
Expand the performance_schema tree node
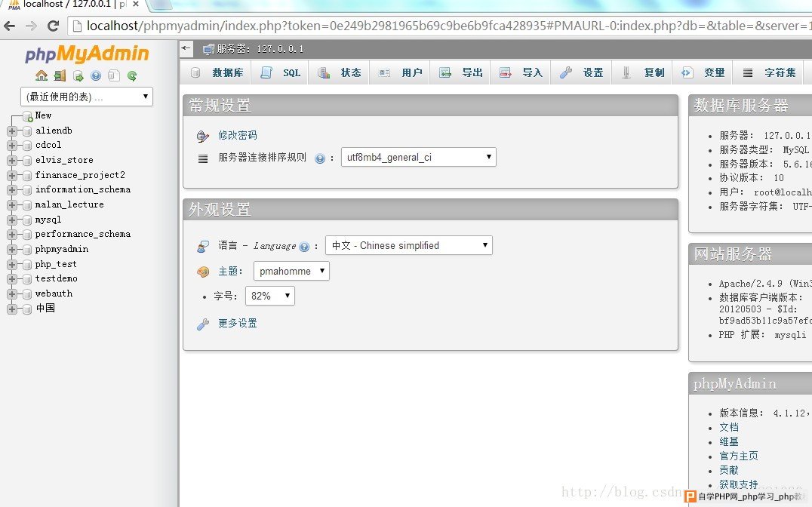coord(12,235)
